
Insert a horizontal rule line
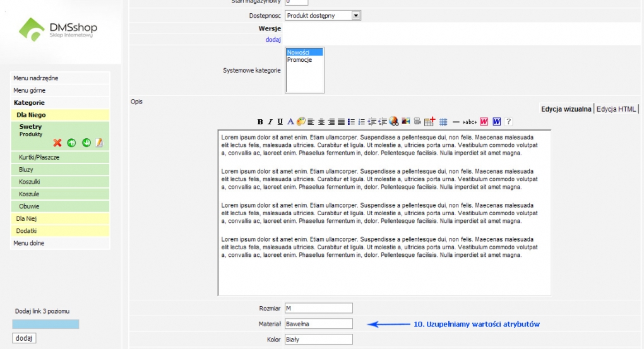[456, 122]
